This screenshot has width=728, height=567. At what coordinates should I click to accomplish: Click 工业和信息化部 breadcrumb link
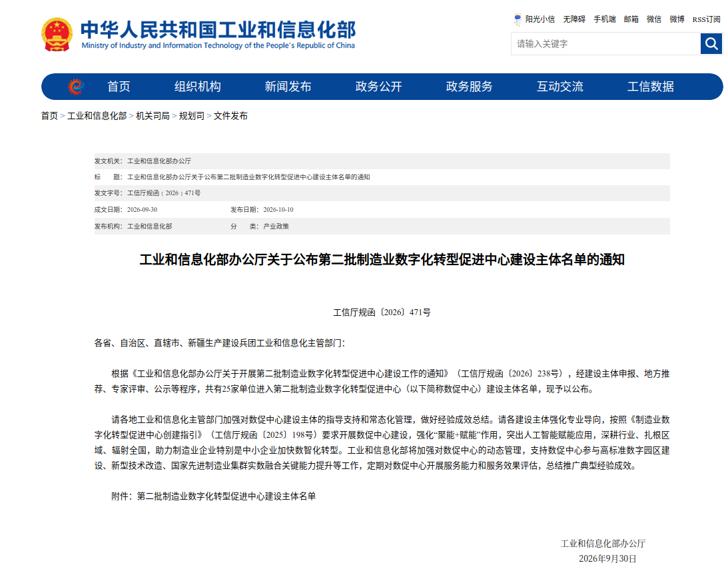97,116
